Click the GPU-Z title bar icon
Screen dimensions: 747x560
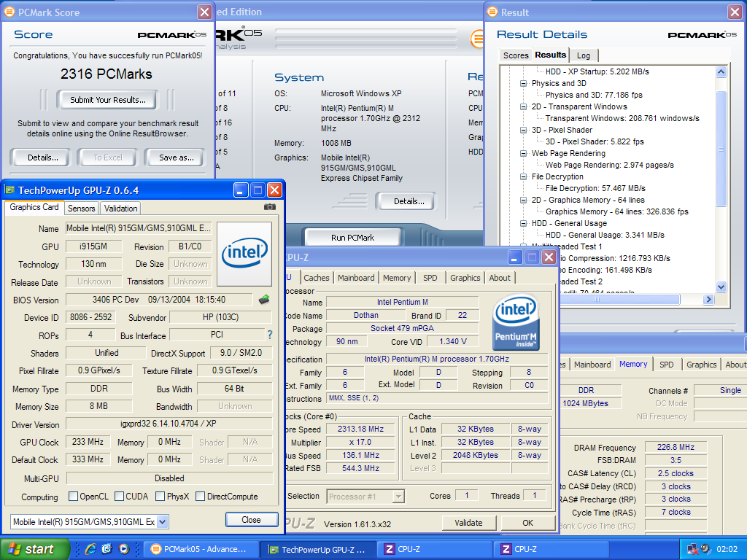click(9, 190)
